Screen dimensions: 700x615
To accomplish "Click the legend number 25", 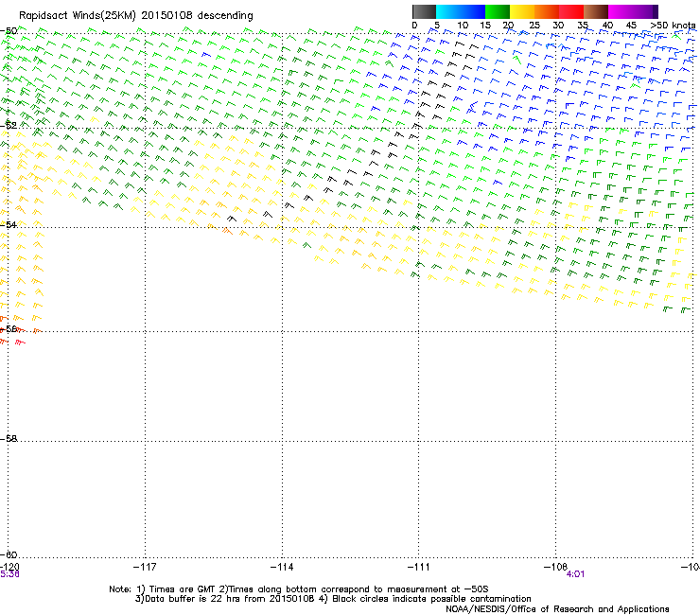I will 534,26.
